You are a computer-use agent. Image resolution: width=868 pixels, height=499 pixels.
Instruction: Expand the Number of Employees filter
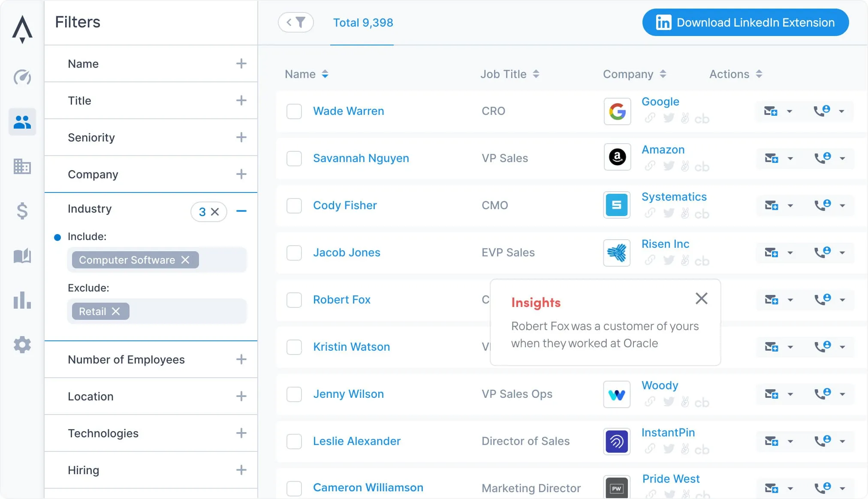(x=242, y=360)
